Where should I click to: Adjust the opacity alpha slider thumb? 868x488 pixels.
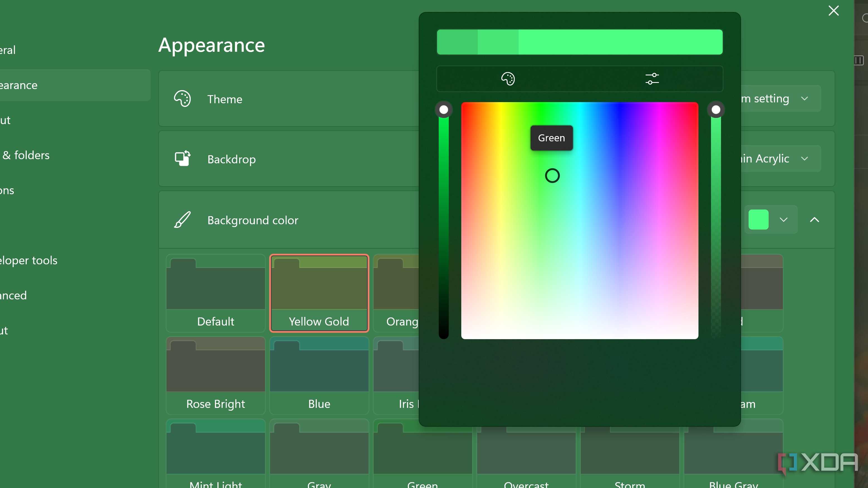click(x=716, y=109)
